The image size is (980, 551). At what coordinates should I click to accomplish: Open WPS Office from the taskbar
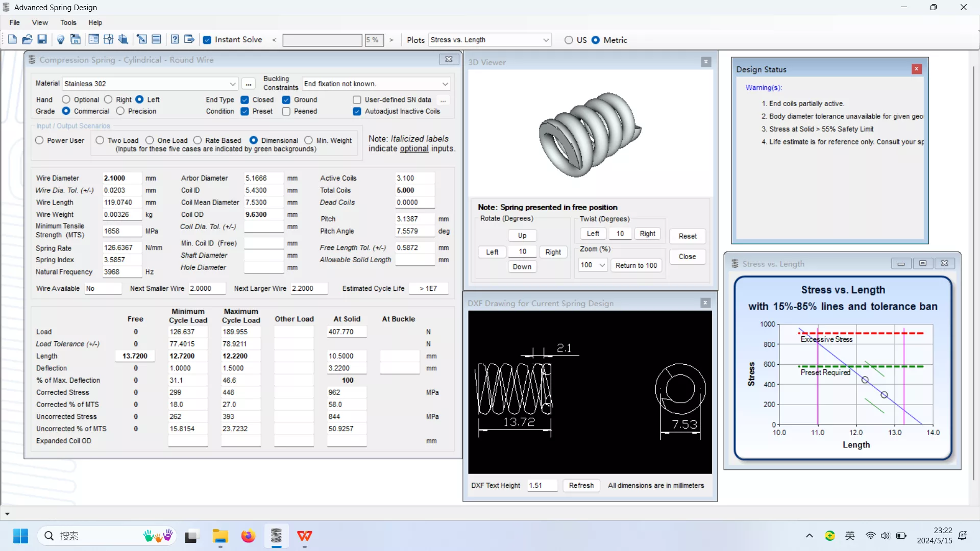305,536
